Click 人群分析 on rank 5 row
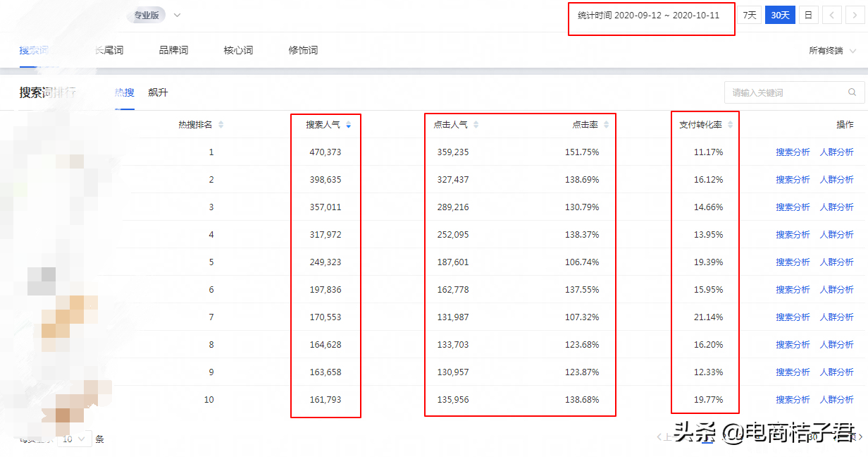Image resolution: width=868 pixels, height=457 pixels. point(837,262)
